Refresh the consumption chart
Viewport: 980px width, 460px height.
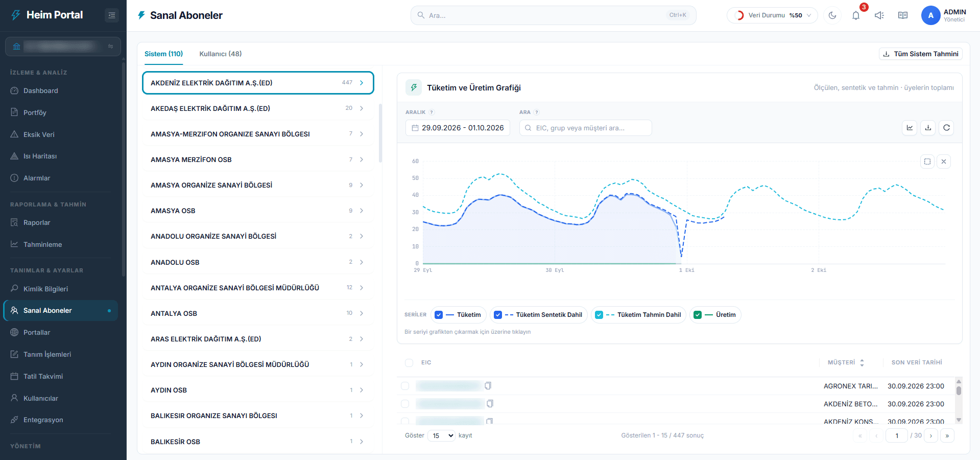click(x=946, y=128)
